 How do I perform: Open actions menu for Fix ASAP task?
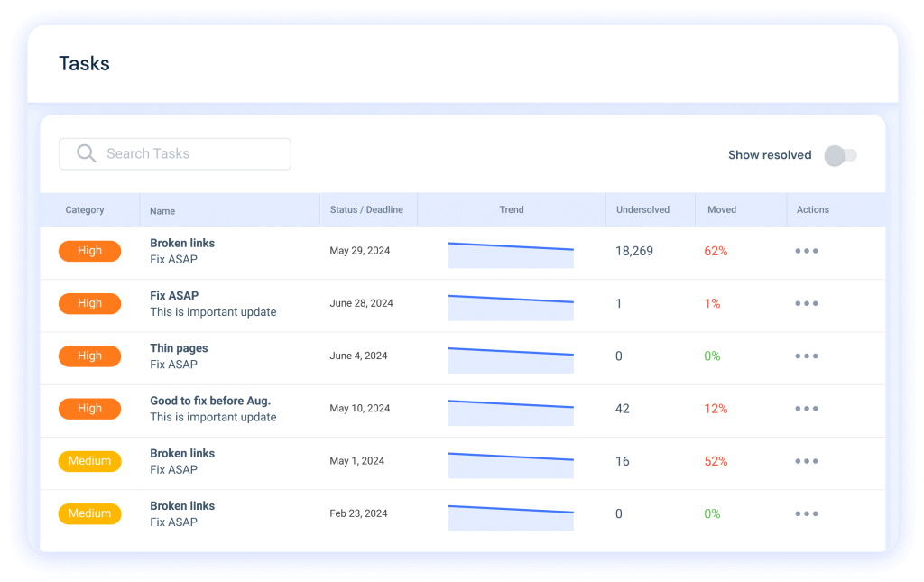coord(806,303)
